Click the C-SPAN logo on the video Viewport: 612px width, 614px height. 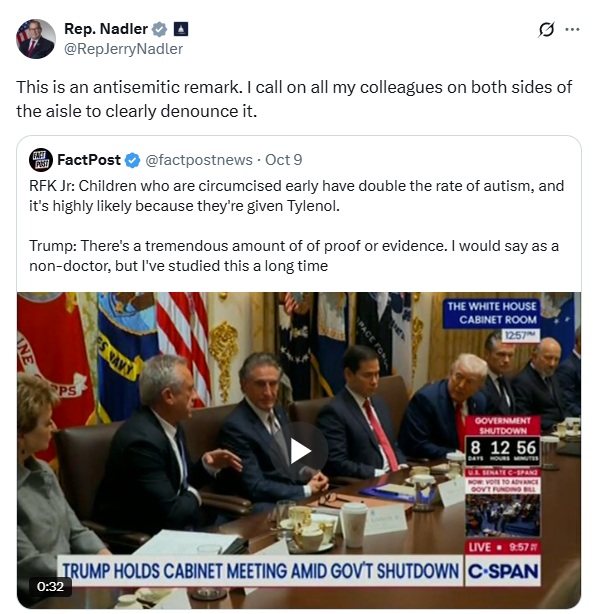click(x=503, y=571)
